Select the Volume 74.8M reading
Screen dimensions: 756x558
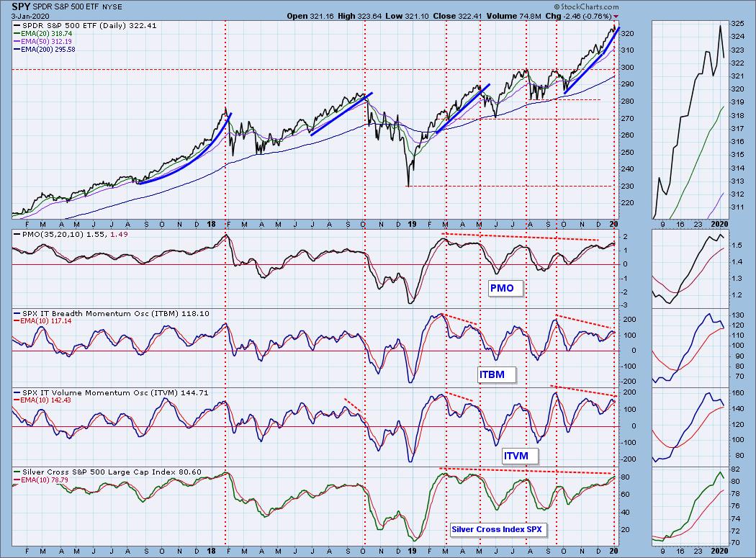513,16
